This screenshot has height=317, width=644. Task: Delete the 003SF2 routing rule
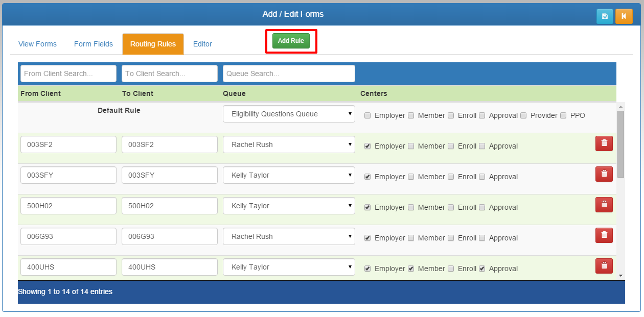tap(604, 143)
